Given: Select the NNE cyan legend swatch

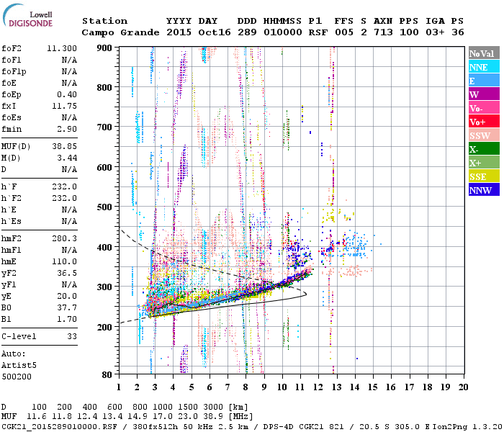Looking at the screenshot, I should click(x=484, y=67).
